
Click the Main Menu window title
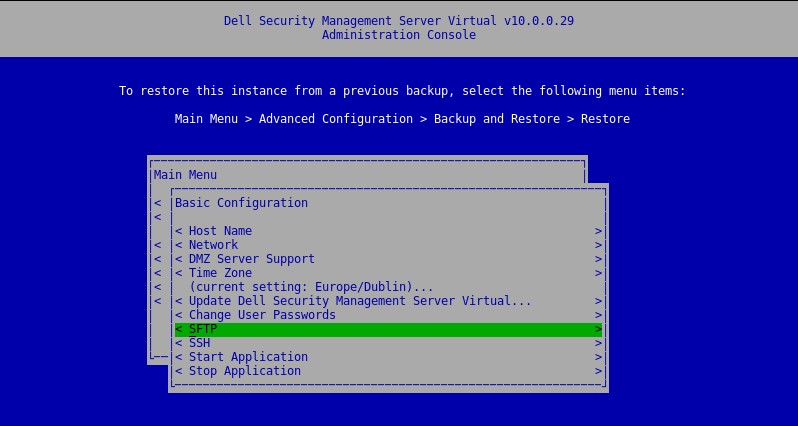[185, 175]
